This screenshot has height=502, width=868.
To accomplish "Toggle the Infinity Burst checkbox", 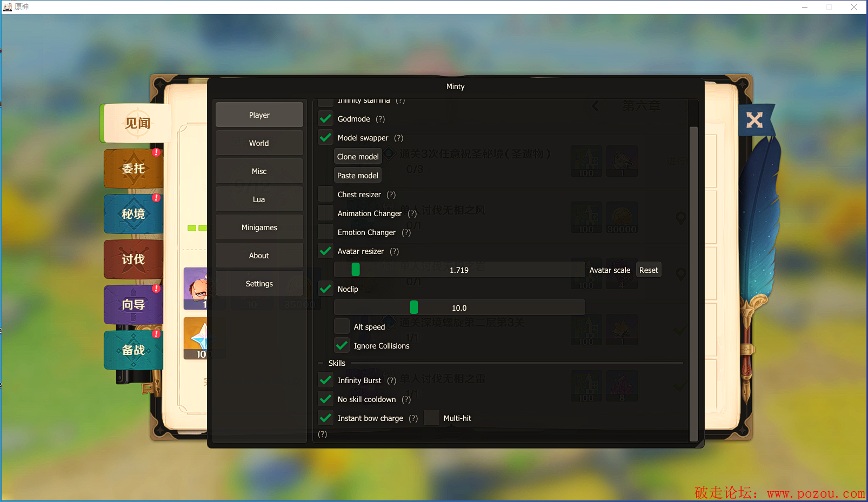I will 326,380.
